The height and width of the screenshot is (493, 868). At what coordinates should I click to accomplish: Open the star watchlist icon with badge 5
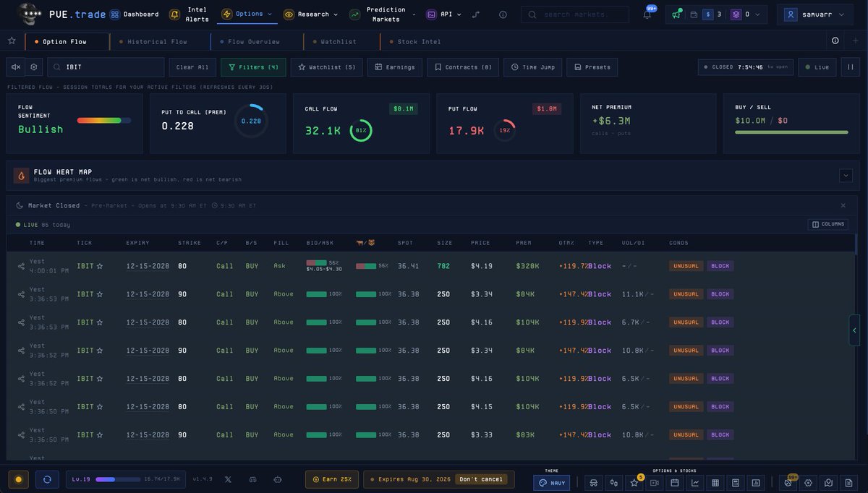pyautogui.click(x=634, y=483)
